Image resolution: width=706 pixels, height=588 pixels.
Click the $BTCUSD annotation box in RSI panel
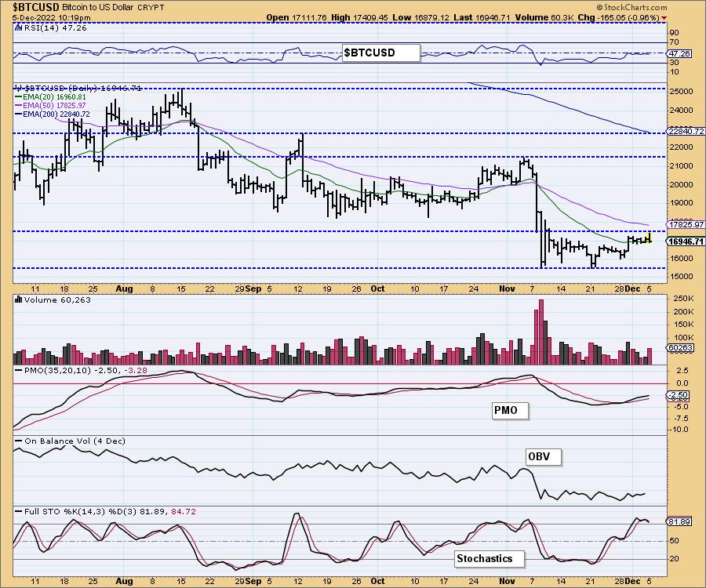(381, 53)
